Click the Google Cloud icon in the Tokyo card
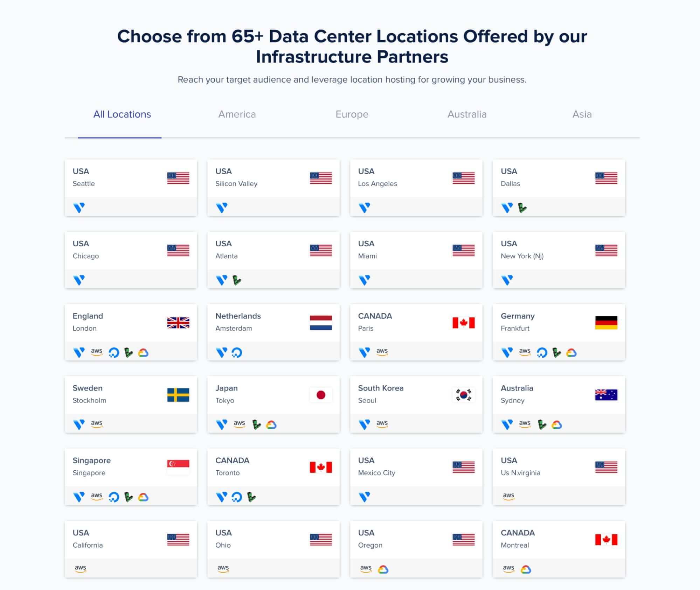The width and height of the screenshot is (700, 590). click(271, 425)
